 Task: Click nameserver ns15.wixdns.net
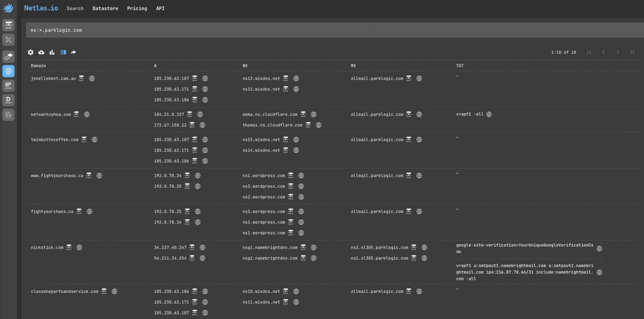click(x=261, y=140)
